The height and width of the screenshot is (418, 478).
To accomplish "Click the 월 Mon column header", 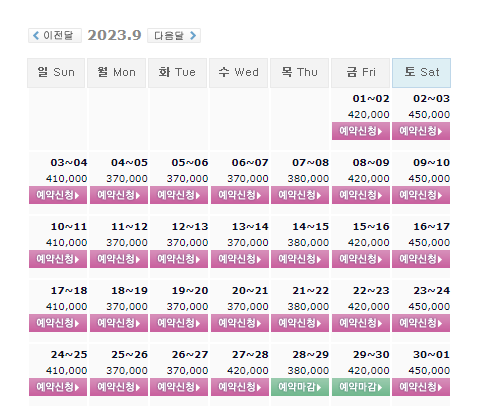I will [x=116, y=73].
